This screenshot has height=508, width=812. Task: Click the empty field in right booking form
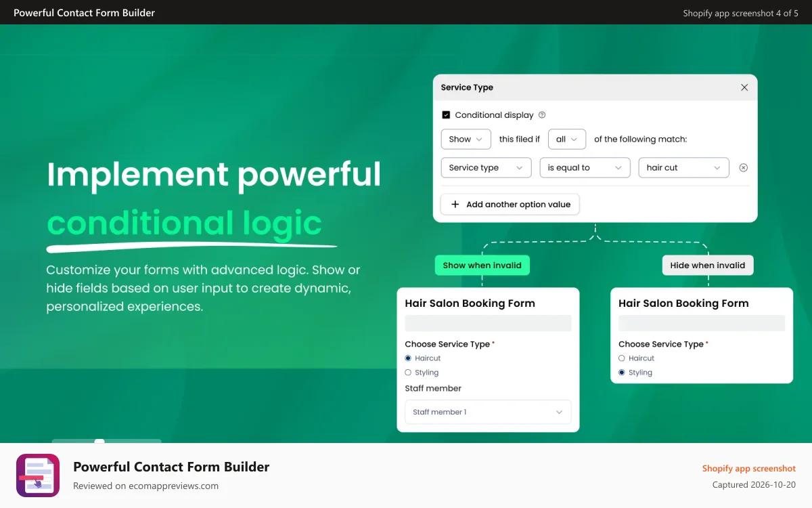pyautogui.click(x=702, y=323)
